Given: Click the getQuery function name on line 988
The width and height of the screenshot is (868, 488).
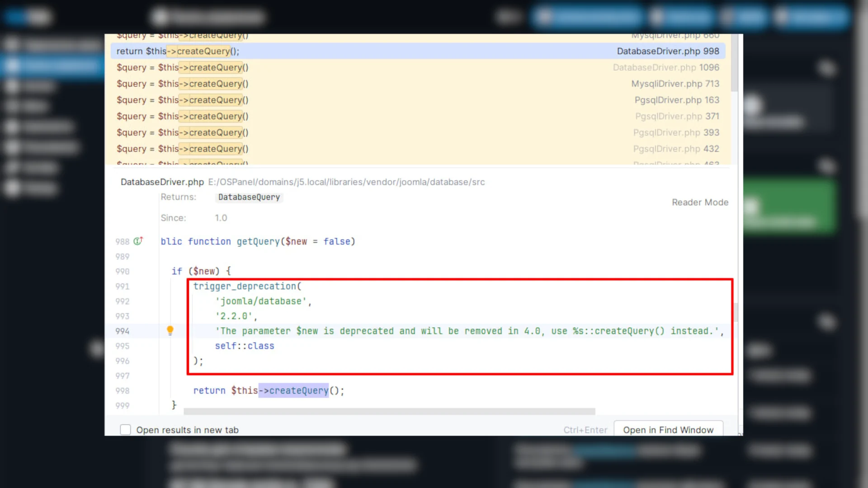Looking at the screenshot, I should 258,241.
